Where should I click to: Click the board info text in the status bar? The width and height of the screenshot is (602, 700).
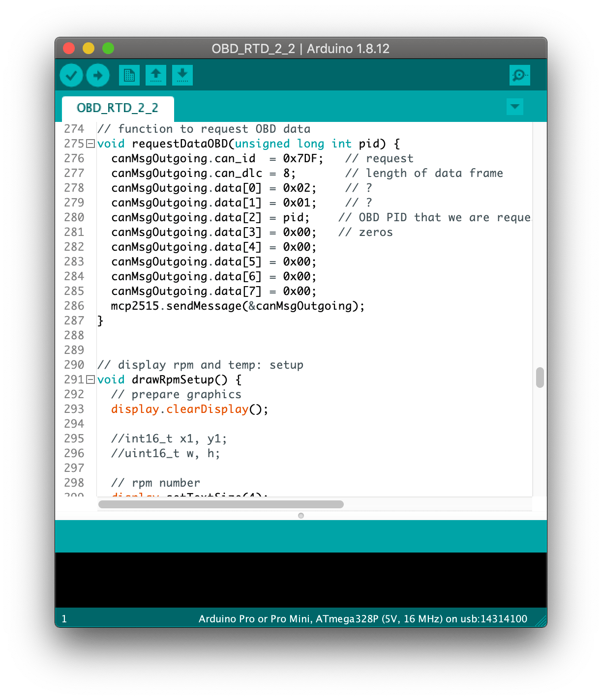[363, 619]
